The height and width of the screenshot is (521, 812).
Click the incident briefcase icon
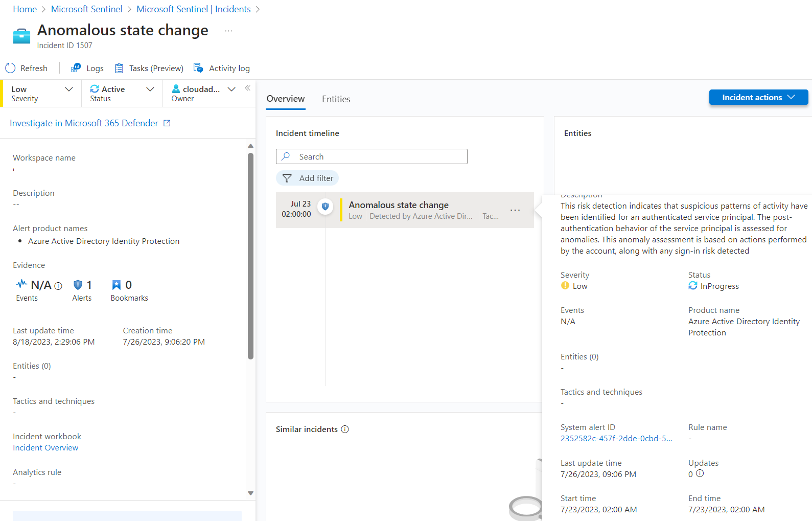[21, 36]
